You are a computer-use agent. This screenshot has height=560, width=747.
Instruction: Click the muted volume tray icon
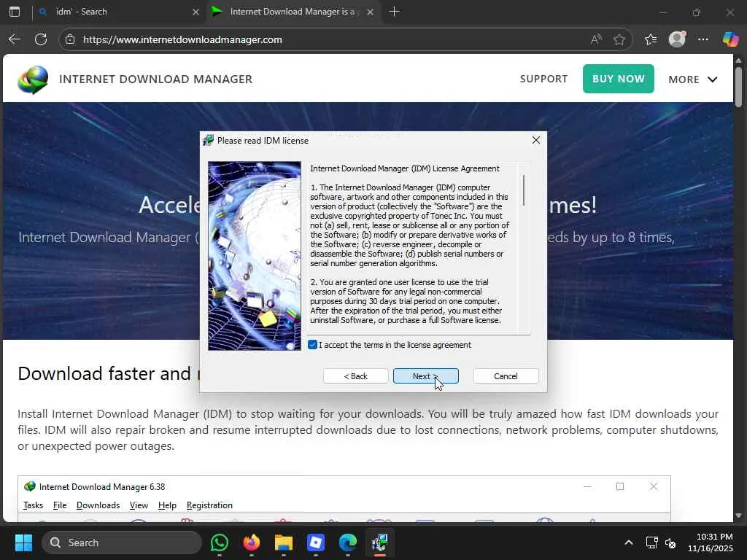point(671,542)
